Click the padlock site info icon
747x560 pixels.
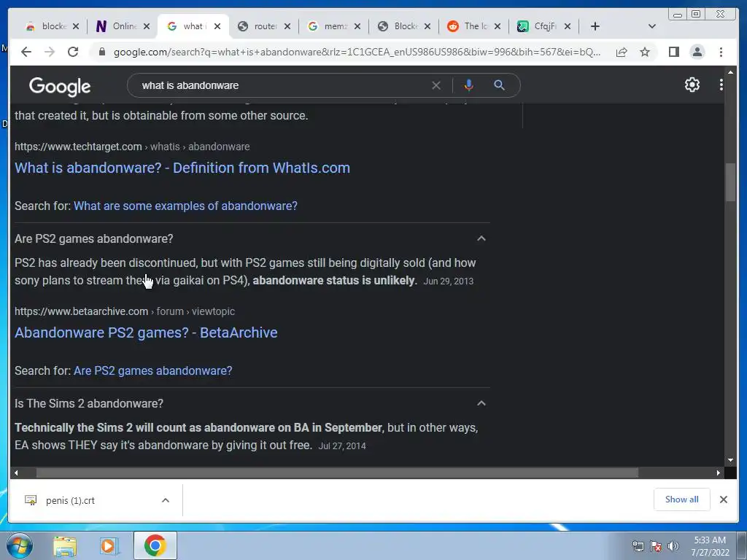(x=101, y=52)
